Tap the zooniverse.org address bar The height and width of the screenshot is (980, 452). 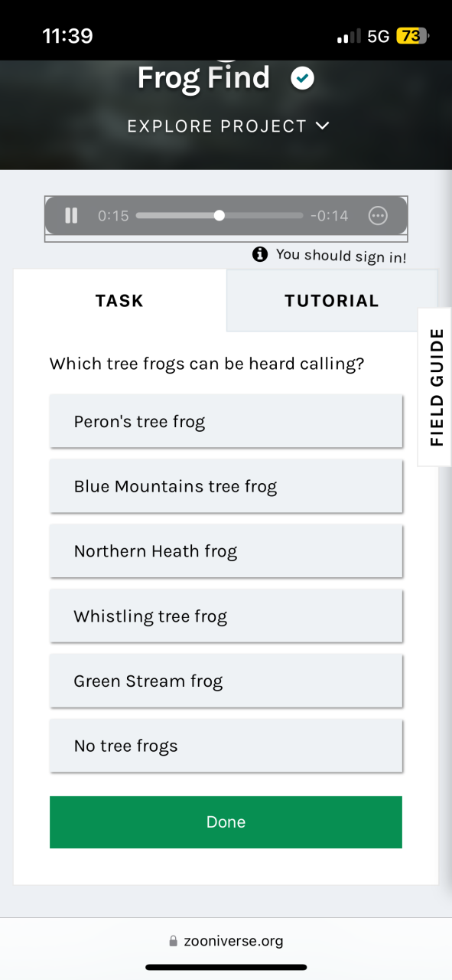click(226, 942)
